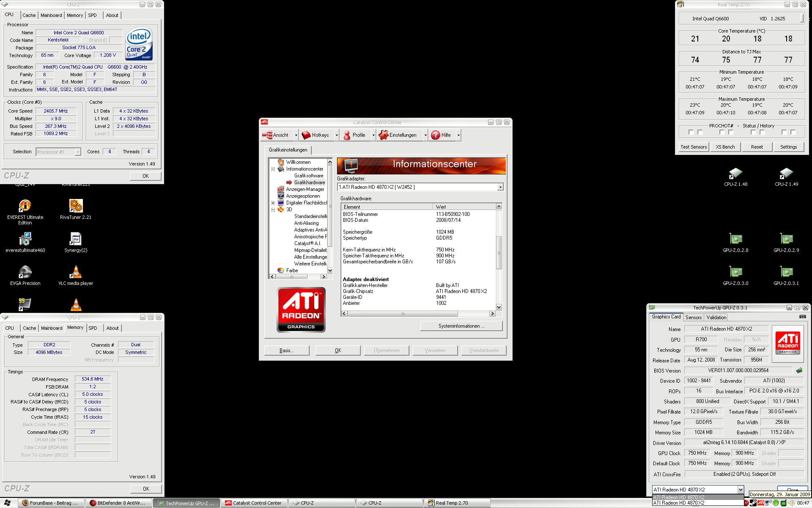Open CPU-Z 1.48 desktop shortcut
Viewport: 812px width, 508px height.
coord(735,173)
